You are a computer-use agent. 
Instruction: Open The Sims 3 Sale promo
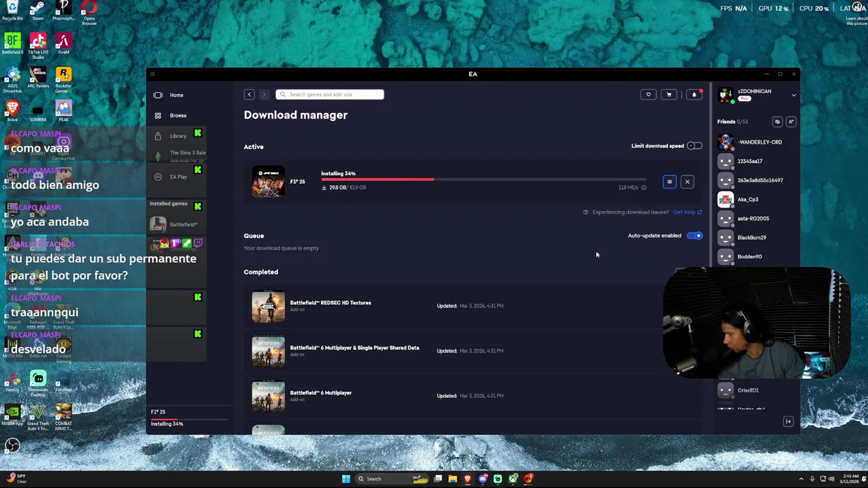tap(181, 156)
